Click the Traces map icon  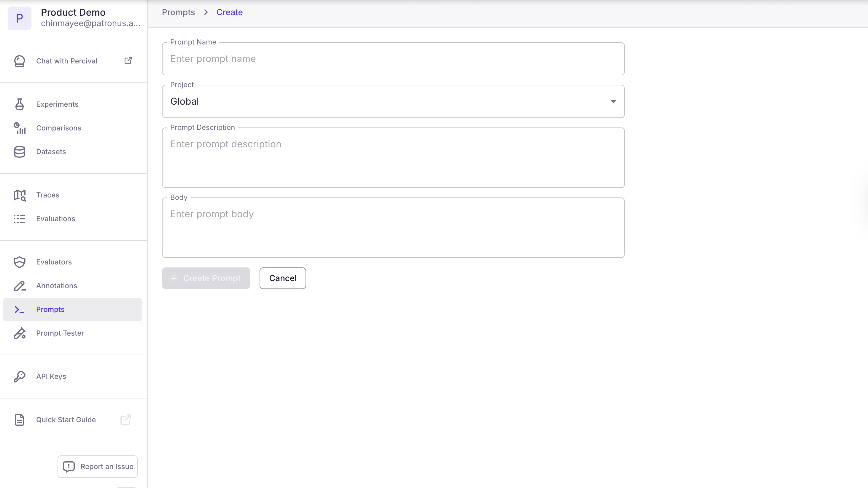tap(20, 195)
